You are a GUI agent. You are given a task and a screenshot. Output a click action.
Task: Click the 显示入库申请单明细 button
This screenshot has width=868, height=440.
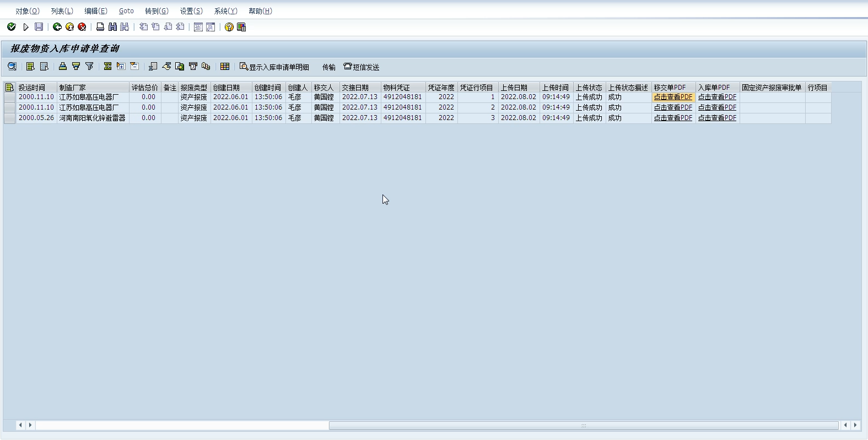coord(274,67)
